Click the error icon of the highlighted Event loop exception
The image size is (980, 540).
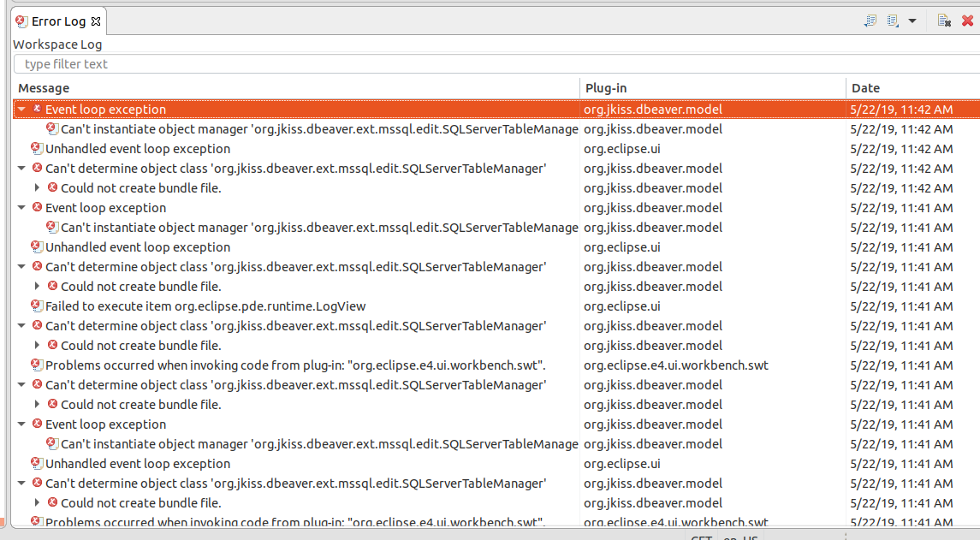click(37, 109)
